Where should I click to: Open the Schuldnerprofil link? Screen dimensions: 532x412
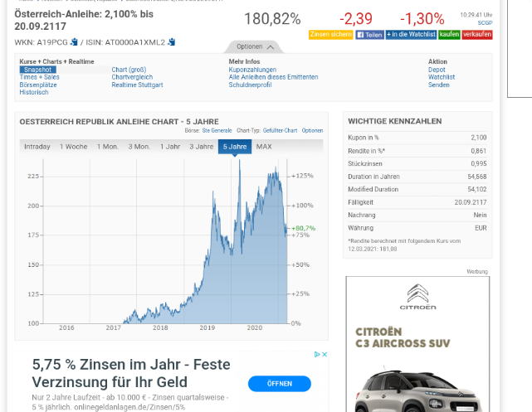click(250, 85)
